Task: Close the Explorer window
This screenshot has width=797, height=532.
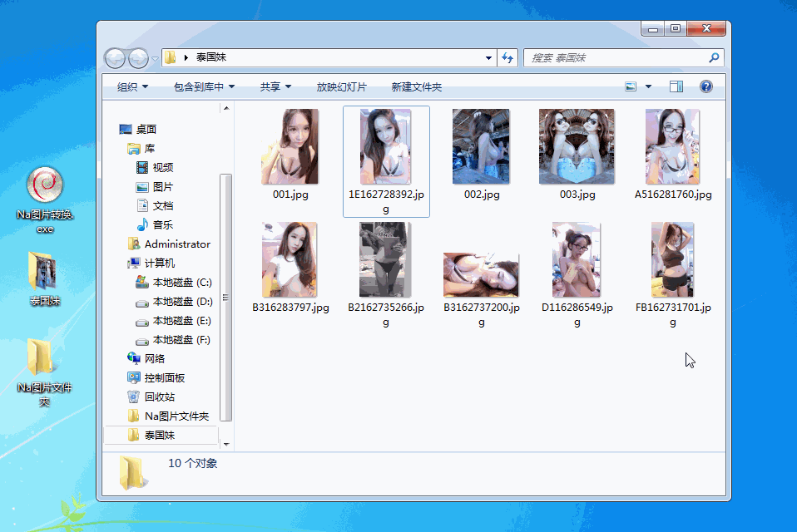Action: coord(706,28)
